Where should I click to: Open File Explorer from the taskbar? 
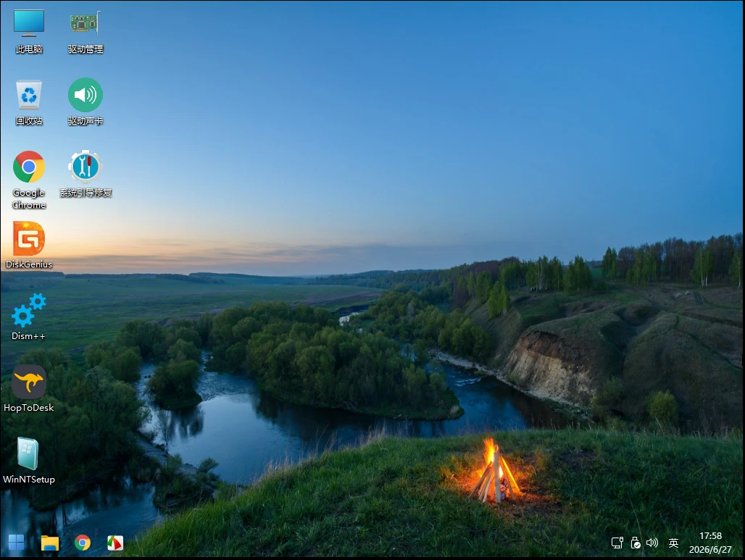[49, 543]
